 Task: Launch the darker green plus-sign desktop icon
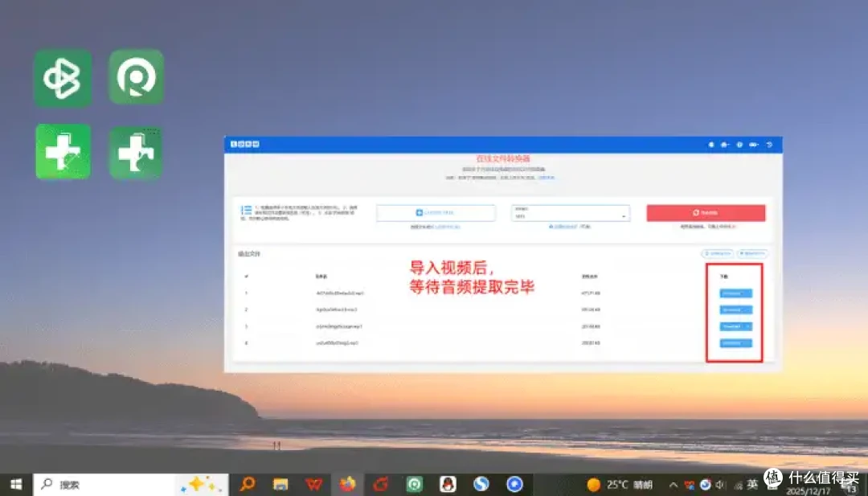click(136, 152)
